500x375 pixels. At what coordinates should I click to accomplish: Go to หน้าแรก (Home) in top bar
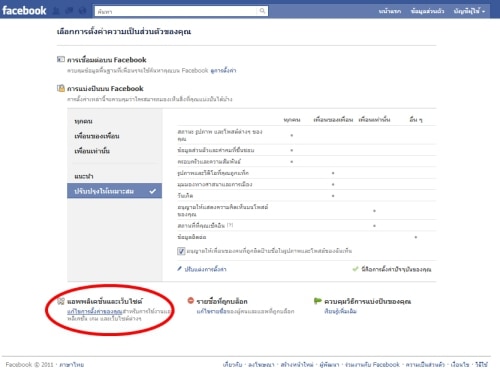point(390,11)
